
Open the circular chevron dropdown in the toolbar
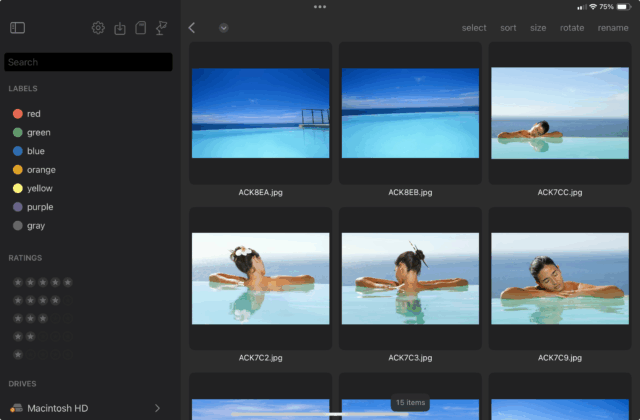[x=223, y=28]
